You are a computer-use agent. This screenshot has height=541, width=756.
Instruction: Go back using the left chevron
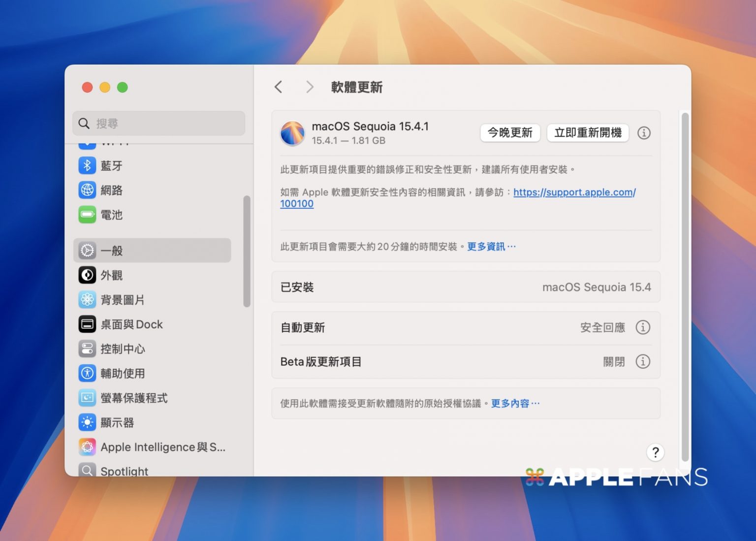pos(279,87)
